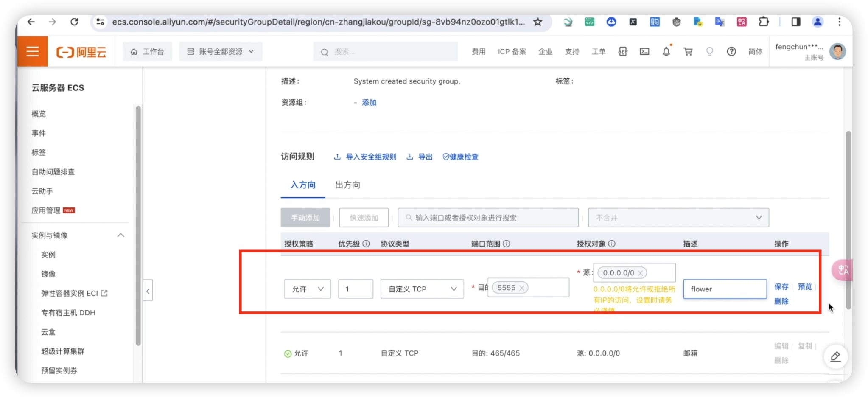
Task: Open the browser extensions puzzle icon
Action: point(764,22)
